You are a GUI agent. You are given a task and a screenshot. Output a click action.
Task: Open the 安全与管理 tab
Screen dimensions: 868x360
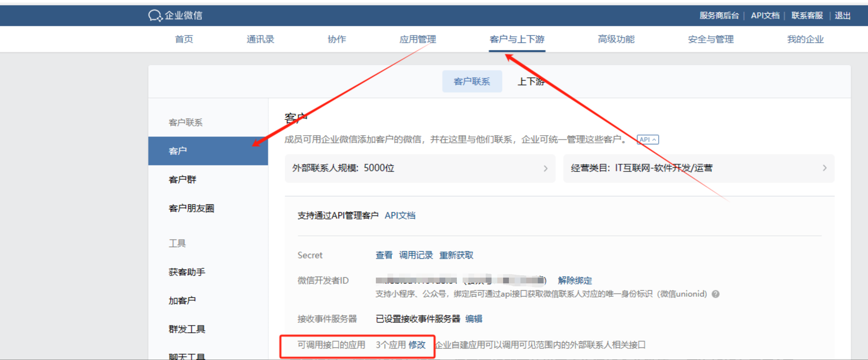pyautogui.click(x=711, y=39)
